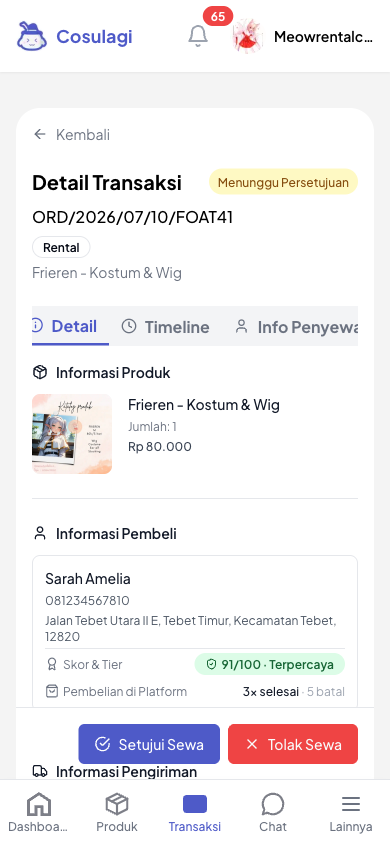Click phone number 081234567810
This screenshot has height=844, width=390.
point(87,601)
